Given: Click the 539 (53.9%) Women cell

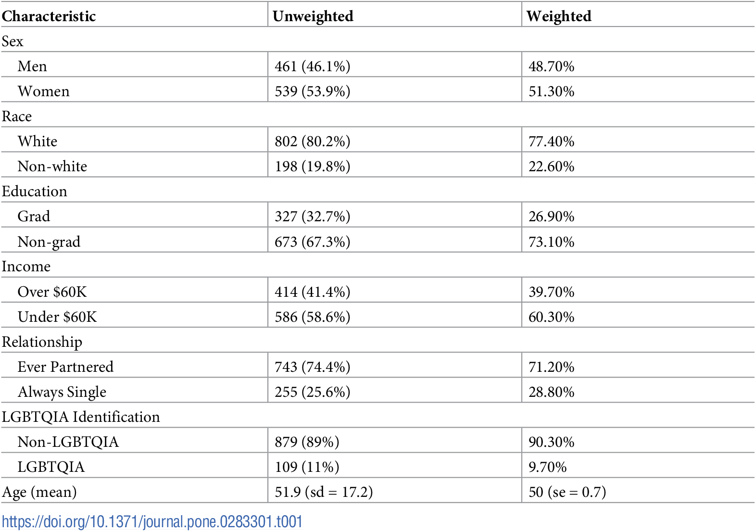Looking at the screenshot, I should coord(312,91).
